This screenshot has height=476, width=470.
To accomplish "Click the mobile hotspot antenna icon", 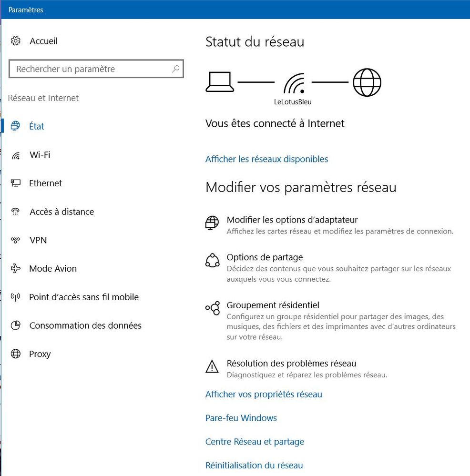I will 15,297.
